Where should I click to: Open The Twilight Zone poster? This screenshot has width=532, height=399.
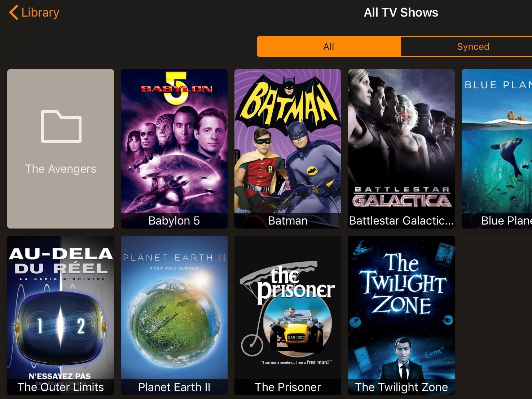pos(401,315)
